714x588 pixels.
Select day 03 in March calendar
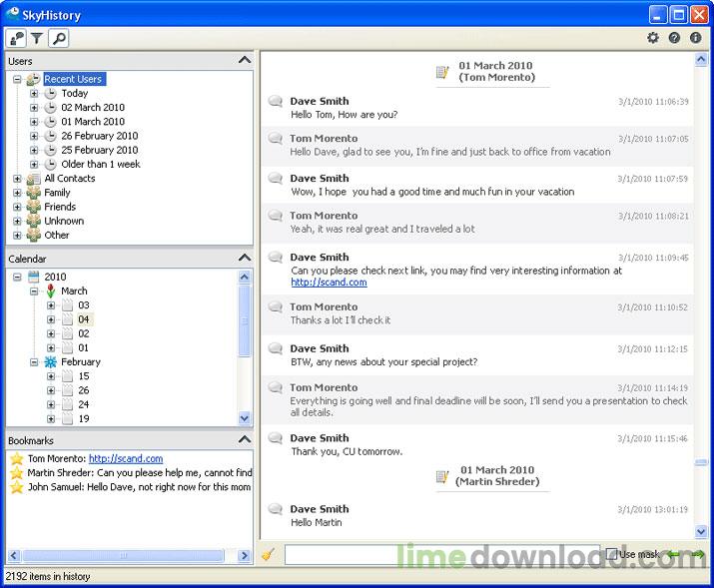coord(84,305)
